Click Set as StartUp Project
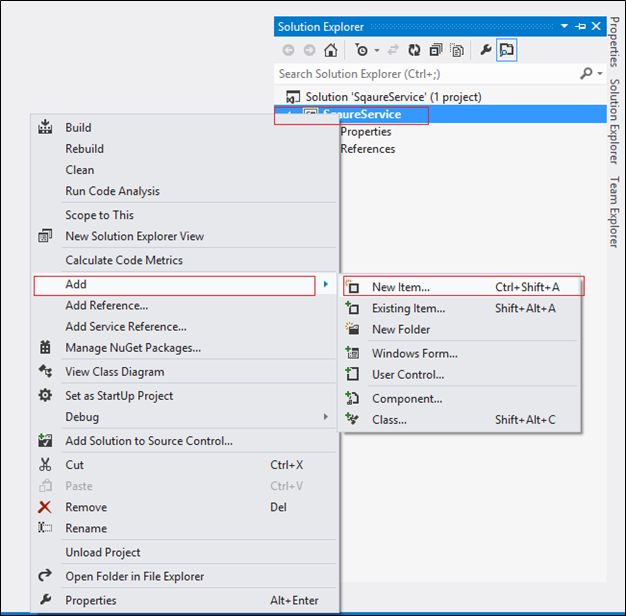The width and height of the screenshot is (626, 616). coord(119,396)
